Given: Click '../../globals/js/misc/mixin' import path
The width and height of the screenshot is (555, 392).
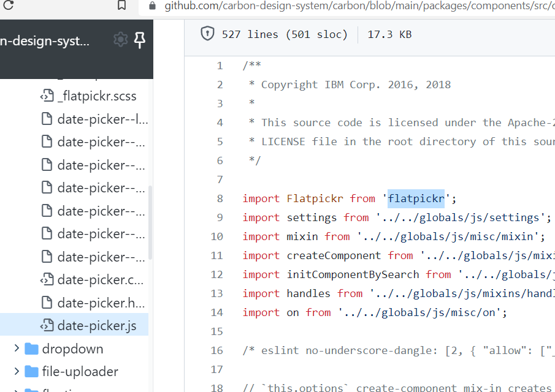Looking at the screenshot, I should pyautogui.click(x=448, y=236).
